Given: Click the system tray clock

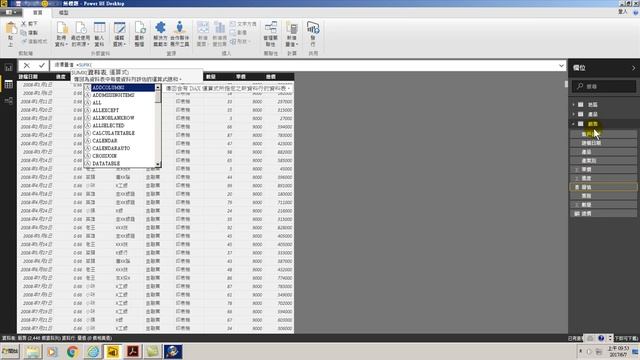Looking at the screenshot, I should pyautogui.click(x=618, y=351).
